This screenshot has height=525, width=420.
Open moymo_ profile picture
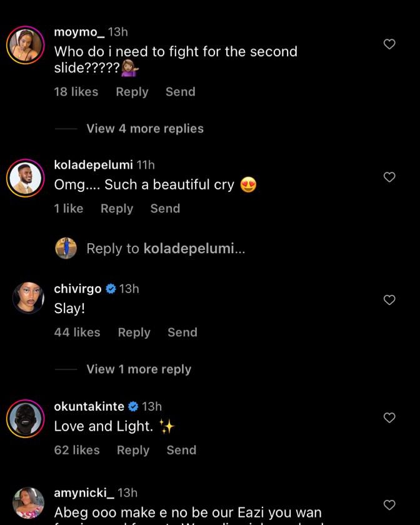26,45
